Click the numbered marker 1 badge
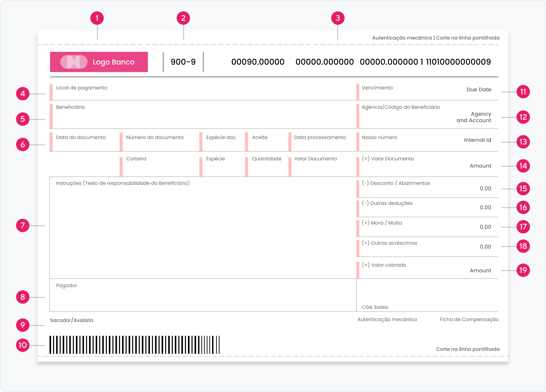The image size is (546, 392). (97, 18)
